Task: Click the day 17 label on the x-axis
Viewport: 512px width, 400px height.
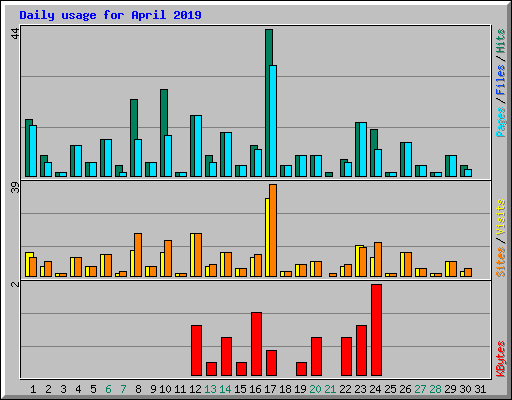Action: pyautogui.click(x=270, y=389)
